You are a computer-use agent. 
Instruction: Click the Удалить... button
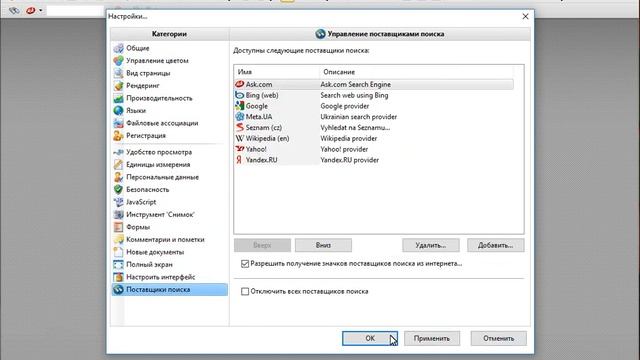(431, 245)
